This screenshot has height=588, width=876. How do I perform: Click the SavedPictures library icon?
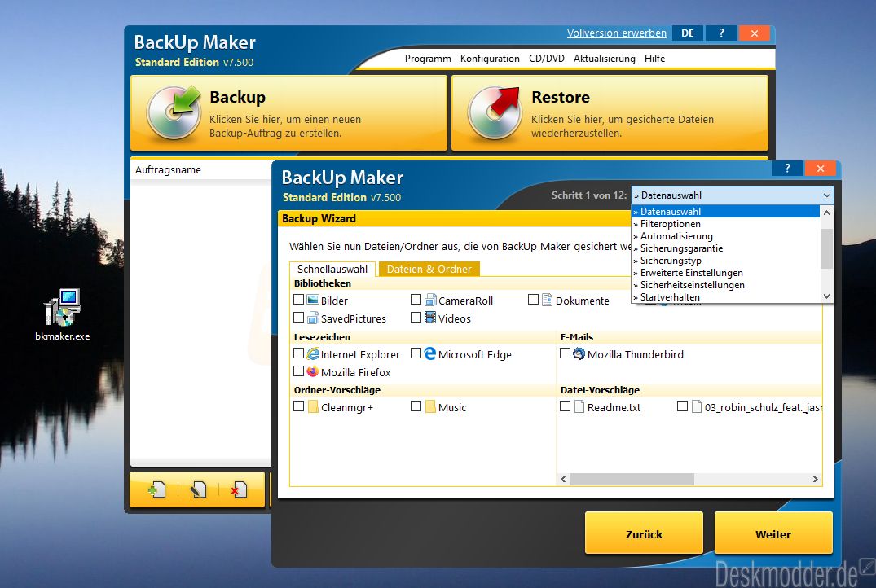point(313,318)
